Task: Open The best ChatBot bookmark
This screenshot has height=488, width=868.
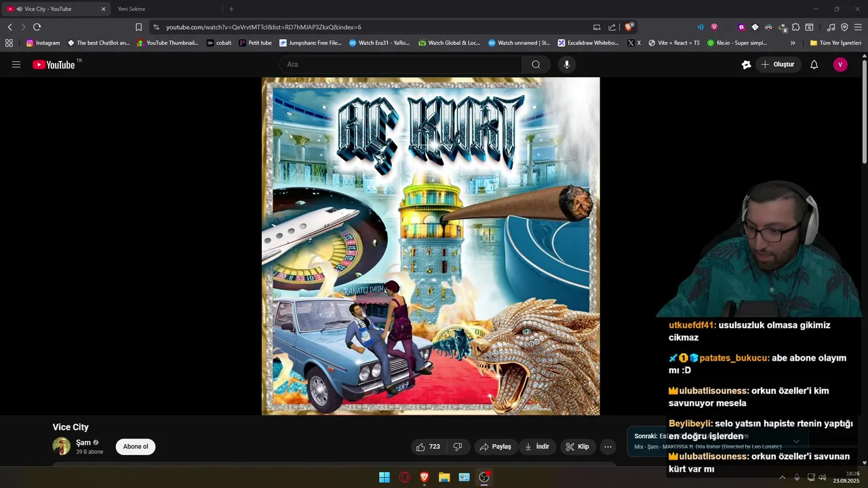Action: point(98,43)
